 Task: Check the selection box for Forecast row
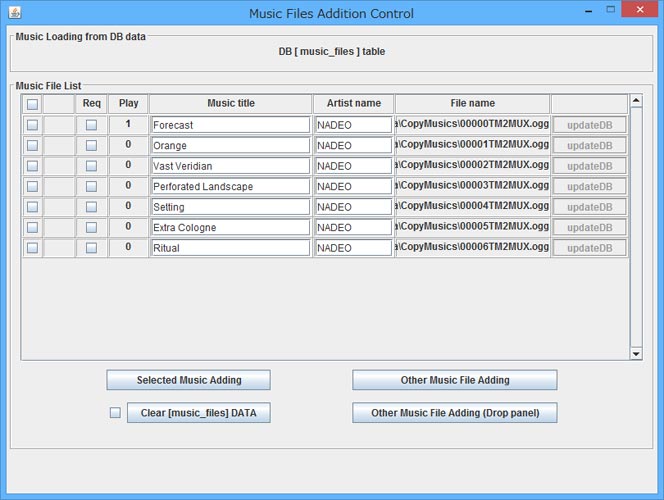32,125
